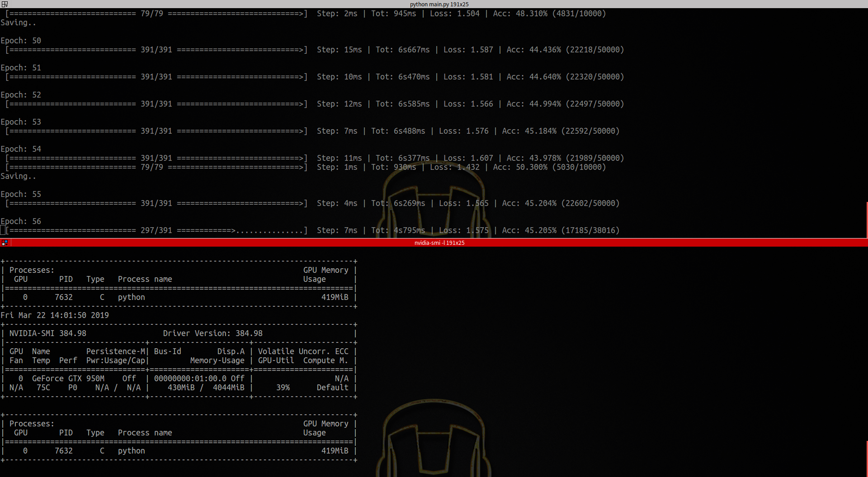868x477 pixels.
Task: Click the '297/391' progress counter
Action: 156,230
